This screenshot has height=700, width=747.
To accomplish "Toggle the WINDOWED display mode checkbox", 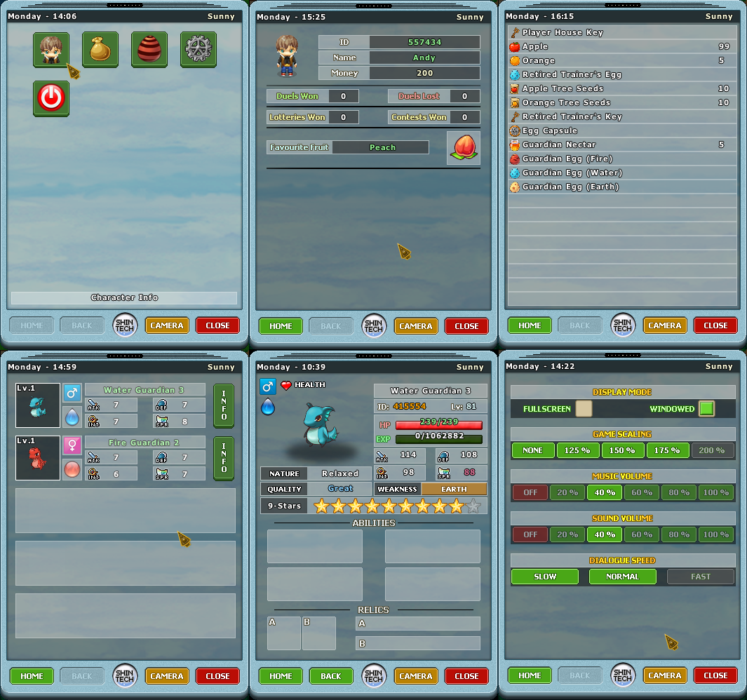I will coord(707,409).
